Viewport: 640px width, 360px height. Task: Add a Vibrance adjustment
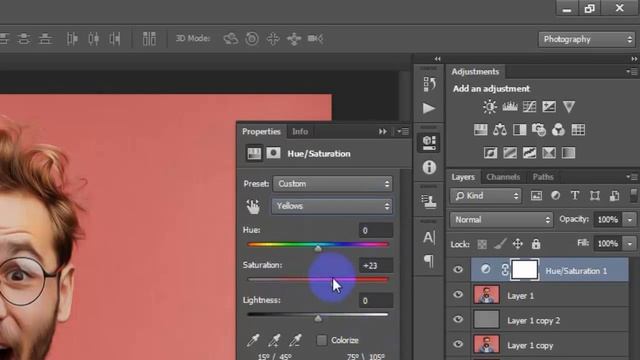569,107
